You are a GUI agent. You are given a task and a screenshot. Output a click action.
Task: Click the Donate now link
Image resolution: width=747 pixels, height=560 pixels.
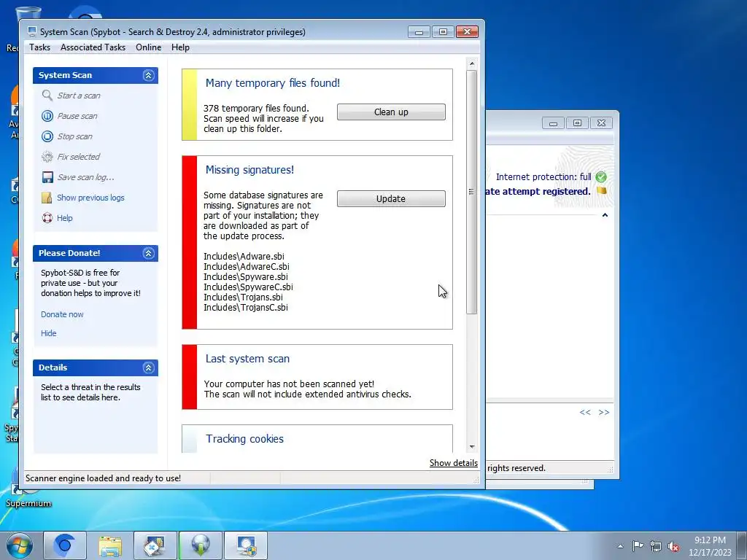pyautogui.click(x=62, y=314)
